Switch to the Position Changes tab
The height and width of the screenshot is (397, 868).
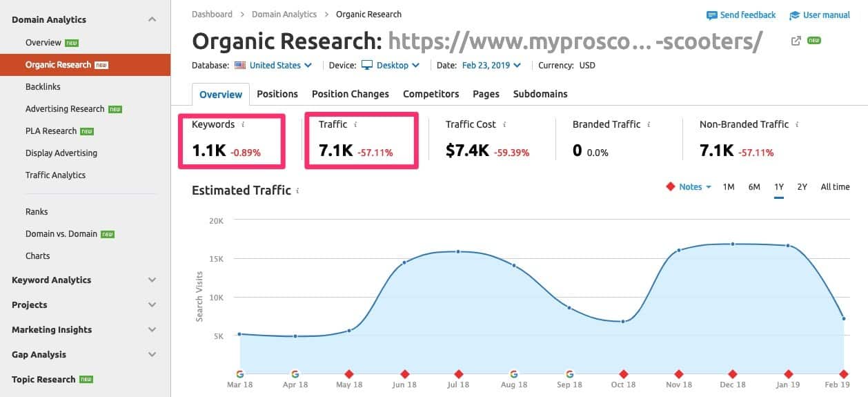(x=351, y=94)
